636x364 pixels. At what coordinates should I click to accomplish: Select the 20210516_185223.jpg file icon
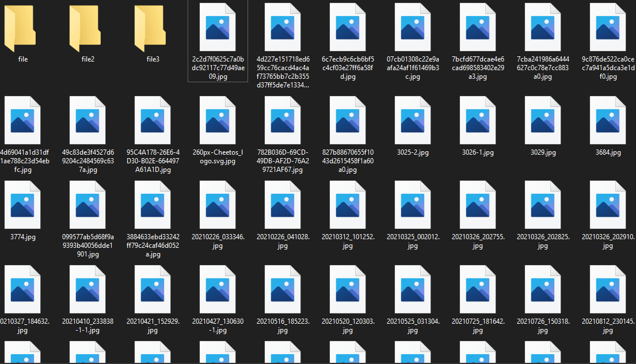[x=283, y=289]
